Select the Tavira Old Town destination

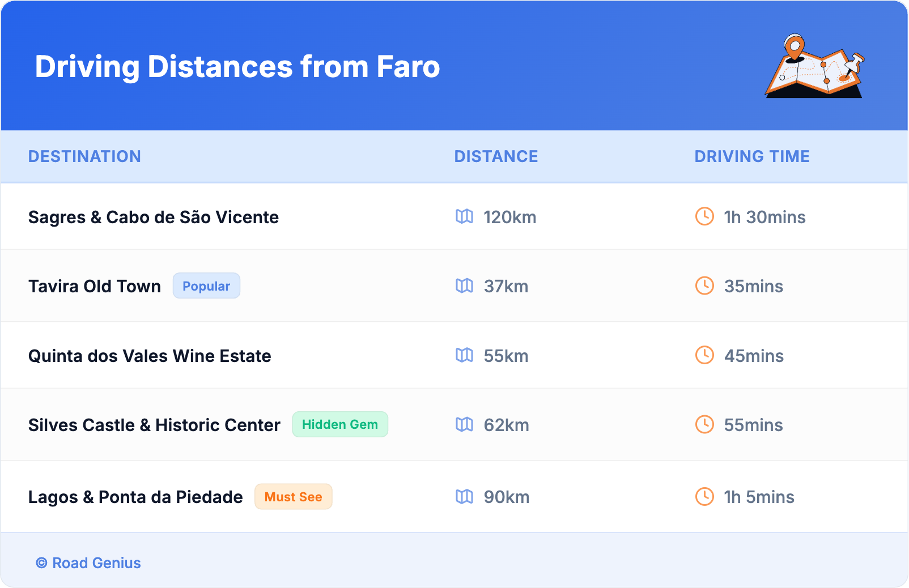click(x=95, y=286)
